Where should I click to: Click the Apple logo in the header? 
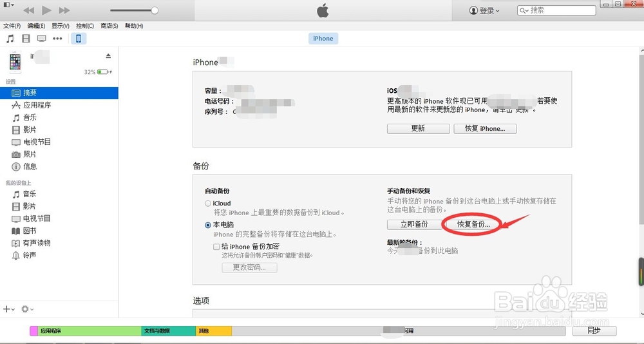323,11
